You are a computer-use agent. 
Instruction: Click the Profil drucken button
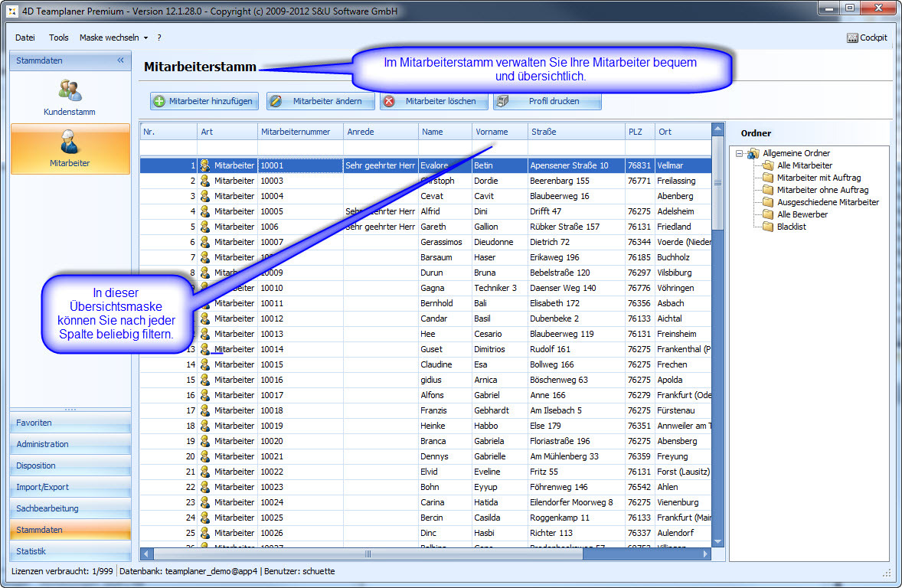tap(547, 101)
